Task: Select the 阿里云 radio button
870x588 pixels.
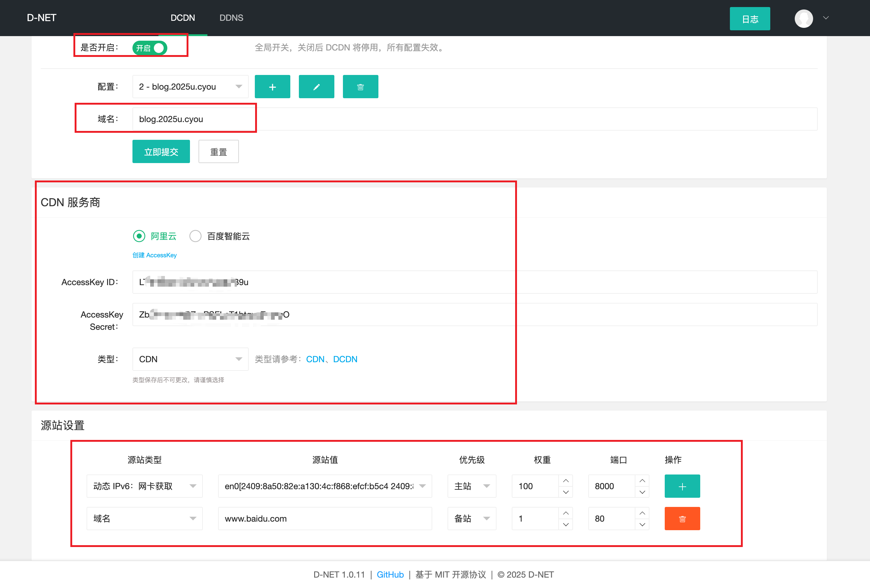Action: (x=139, y=236)
